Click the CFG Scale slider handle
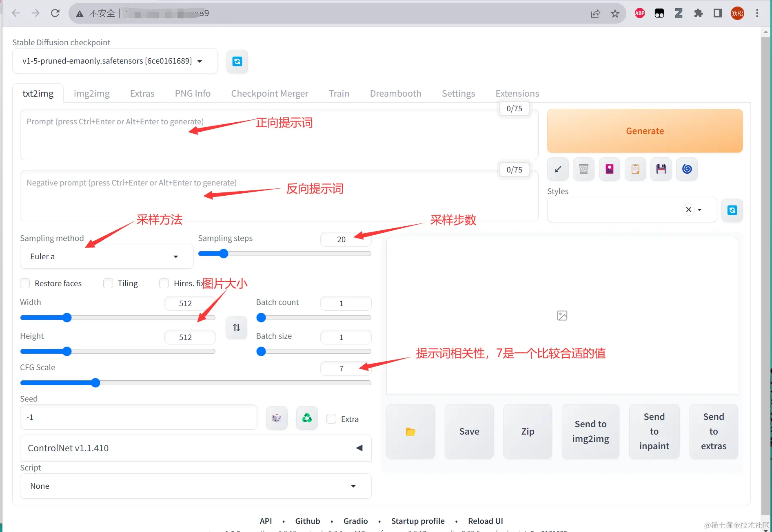This screenshot has width=772, height=532. tap(95, 383)
